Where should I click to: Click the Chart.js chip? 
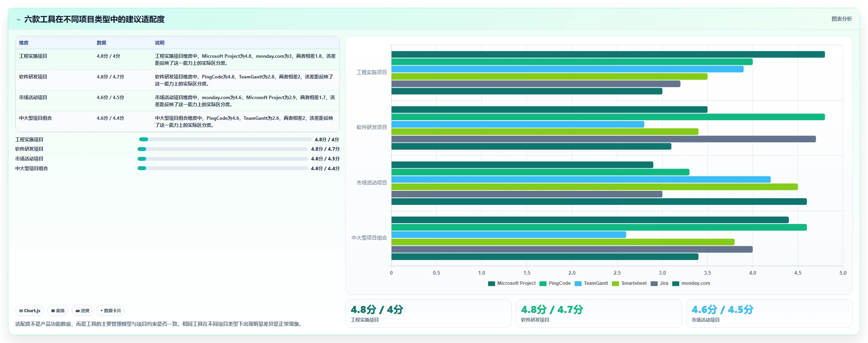(30, 311)
